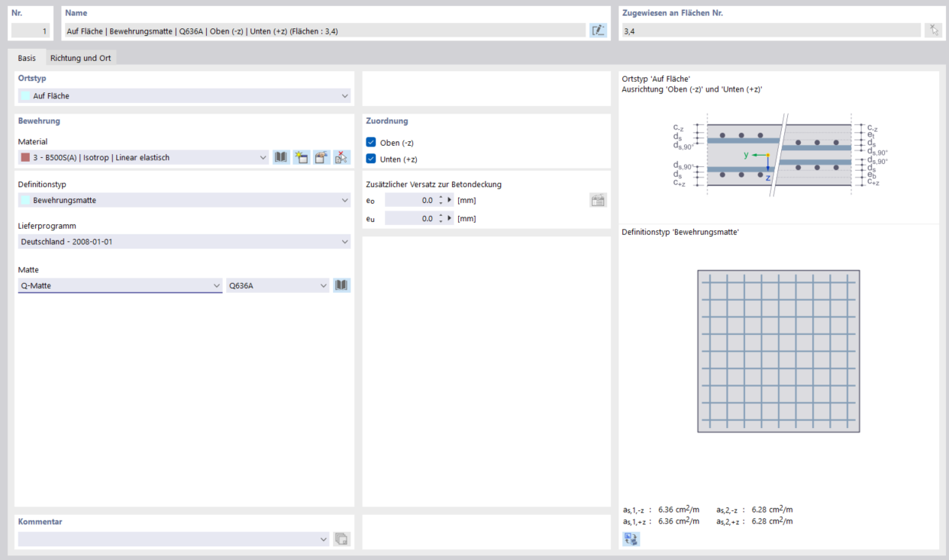Click the 'Zusätzlicher Versatz zur Betondeckung' label
The image size is (949, 560).
434,185
